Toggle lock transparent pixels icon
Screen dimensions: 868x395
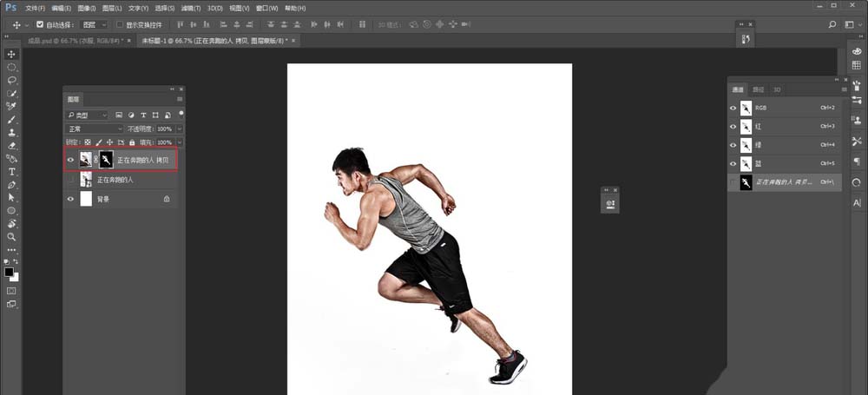coord(88,142)
